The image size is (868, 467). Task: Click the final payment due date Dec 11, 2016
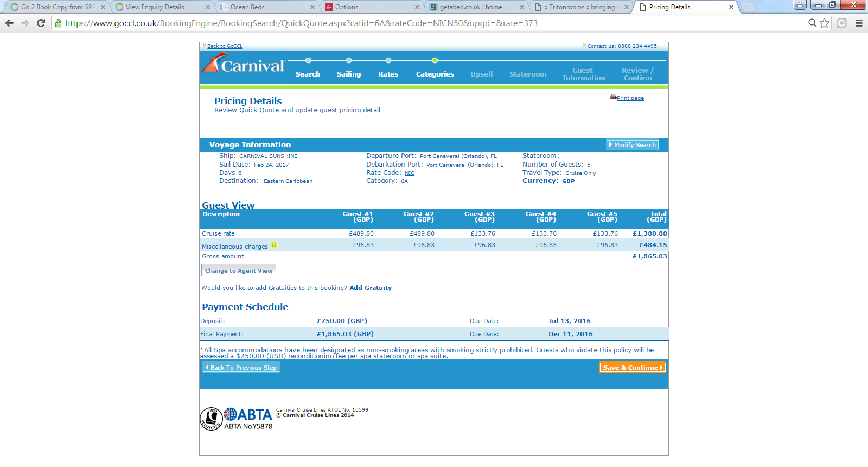(571, 334)
